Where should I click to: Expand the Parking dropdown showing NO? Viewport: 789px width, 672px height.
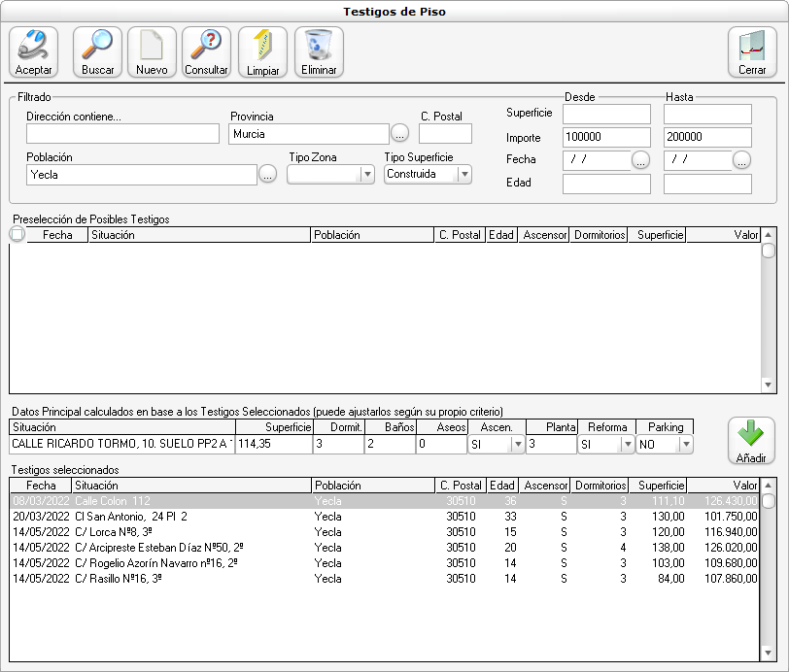[x=685, y=444]
